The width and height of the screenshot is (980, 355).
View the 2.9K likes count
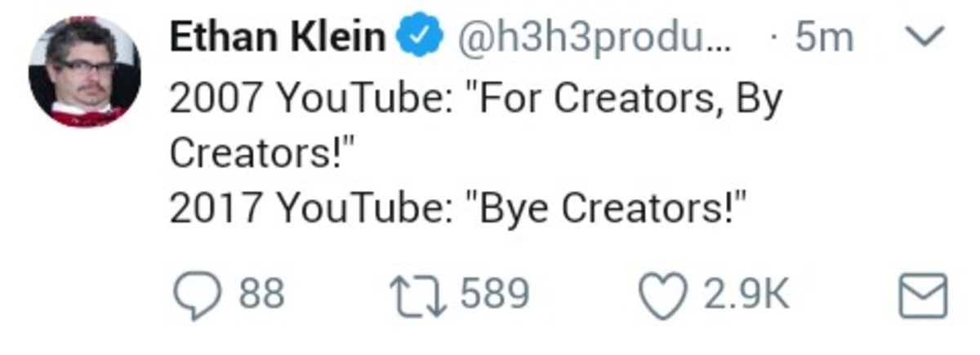point(746,295)
